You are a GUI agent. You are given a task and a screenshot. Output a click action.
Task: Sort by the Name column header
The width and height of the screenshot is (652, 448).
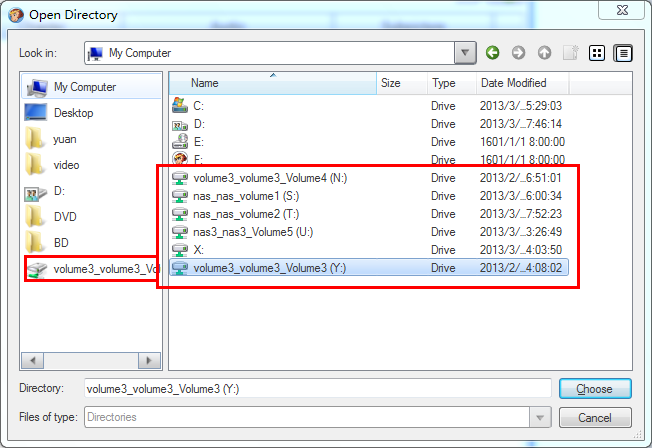click(x=273, y=83)
